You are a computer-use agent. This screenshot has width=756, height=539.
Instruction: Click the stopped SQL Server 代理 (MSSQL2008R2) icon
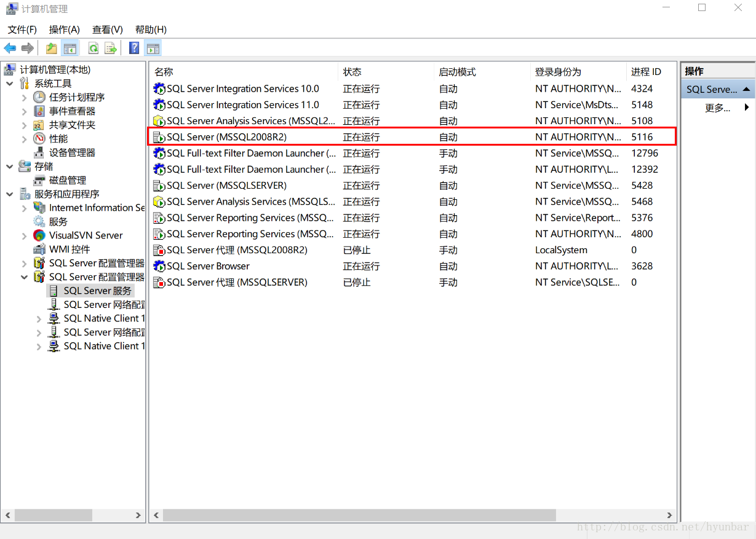click(x=159, y=250)
